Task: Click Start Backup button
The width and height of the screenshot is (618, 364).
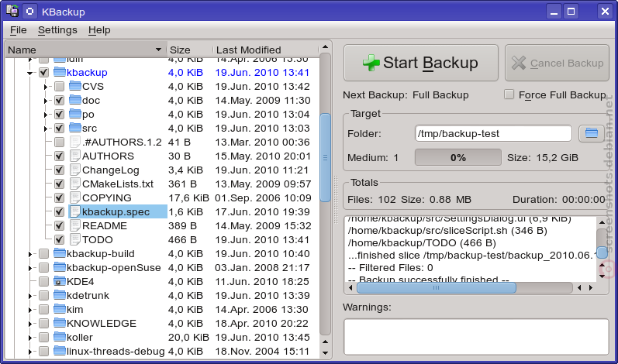Action: pos(421,63)
